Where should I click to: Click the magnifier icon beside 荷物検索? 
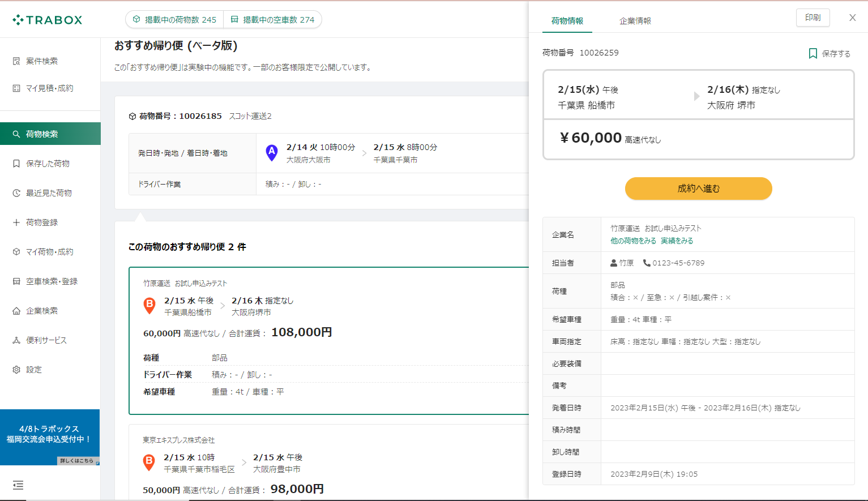16,134
